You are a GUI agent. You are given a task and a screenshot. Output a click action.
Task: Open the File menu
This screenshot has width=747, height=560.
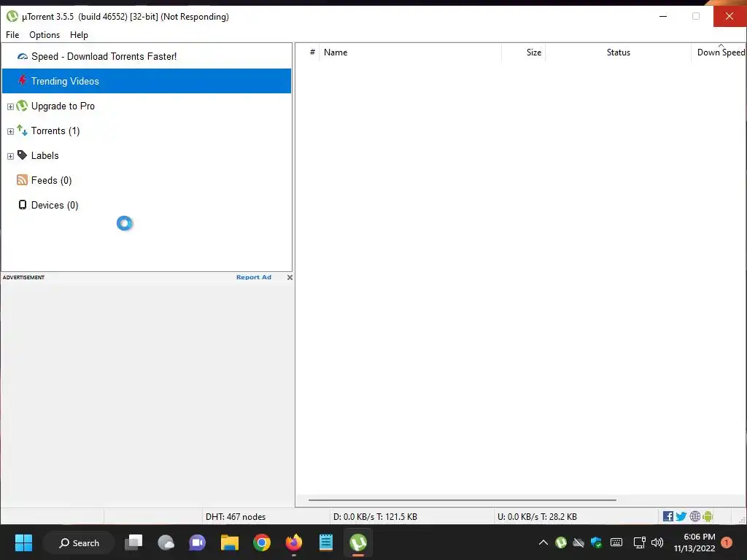pyautogui.click(x=12, y=35)
